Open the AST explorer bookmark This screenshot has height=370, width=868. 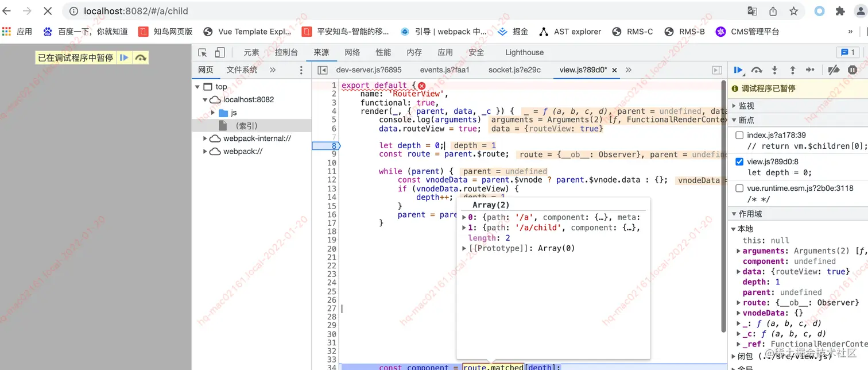(570, 32)
